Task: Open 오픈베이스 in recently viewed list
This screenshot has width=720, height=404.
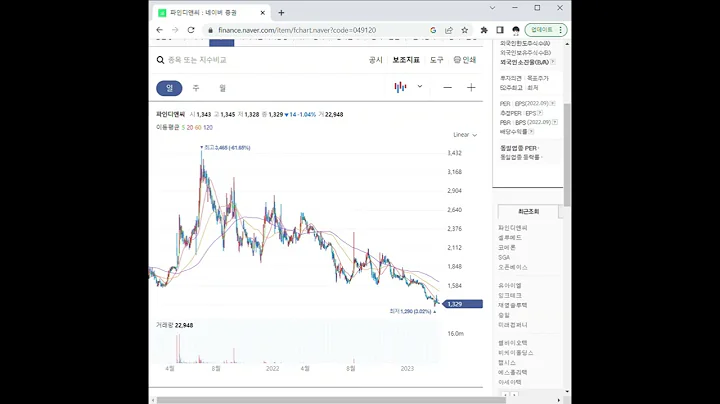Action: tap(513, 267)
